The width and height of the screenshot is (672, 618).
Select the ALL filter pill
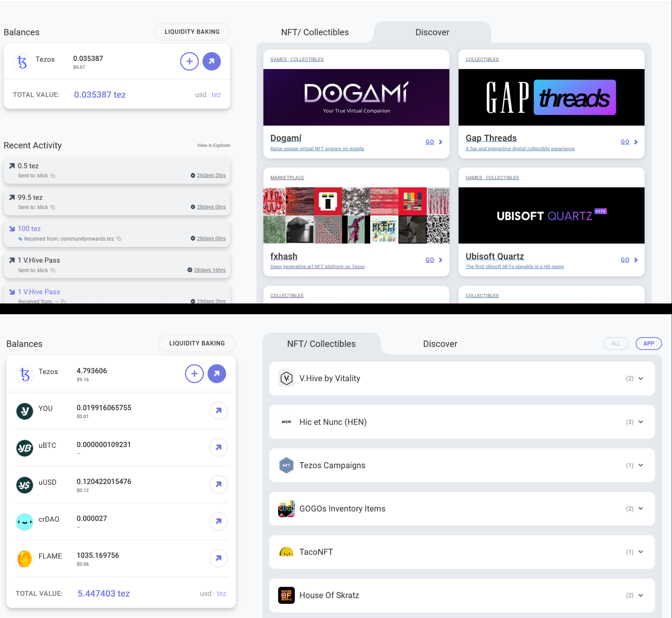click(x=616, y=343)
